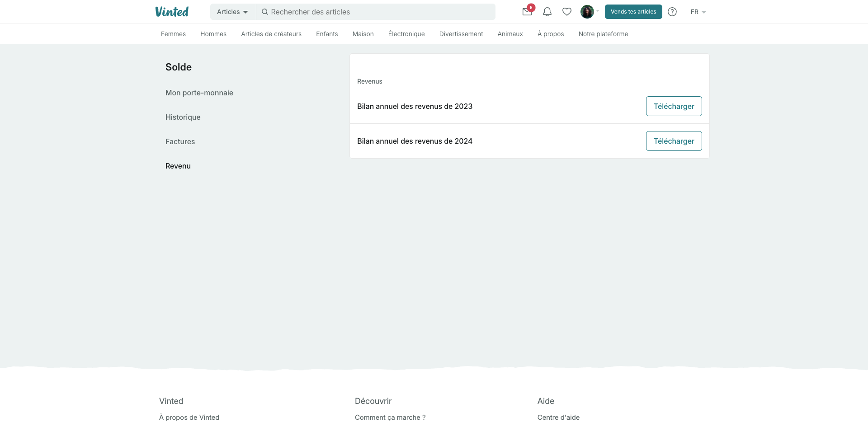Open the inbox messages icon
This screenshot has height=422, width=868.
tap(527, 12)
